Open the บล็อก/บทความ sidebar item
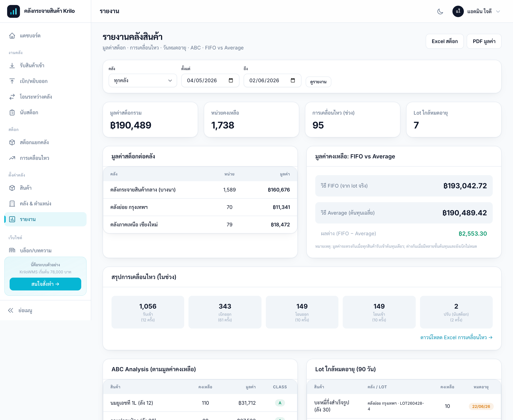Image resolution: width=513 pixels, height=420 pixels. click(46, 250)
